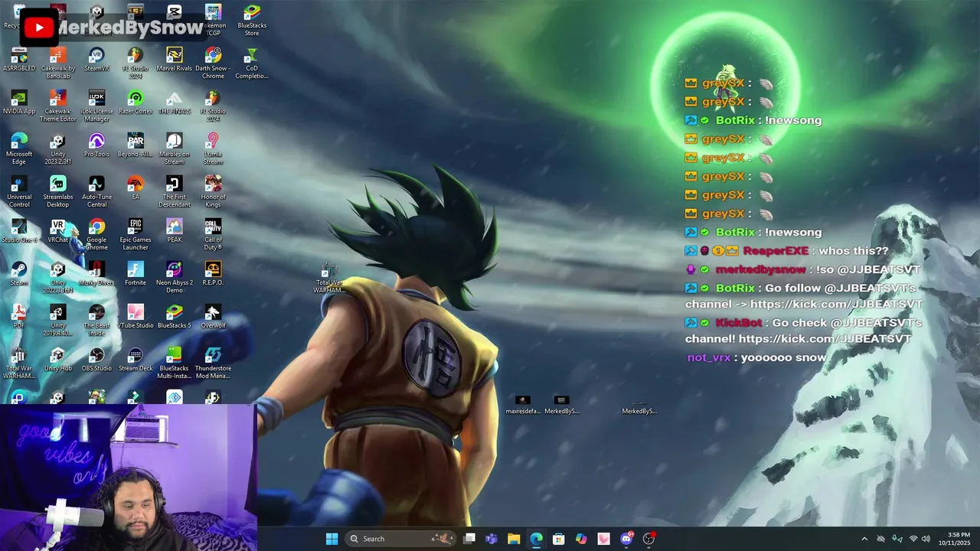
Task: Open the ASRRGBLED shortcut
Action: pos(19,60)
